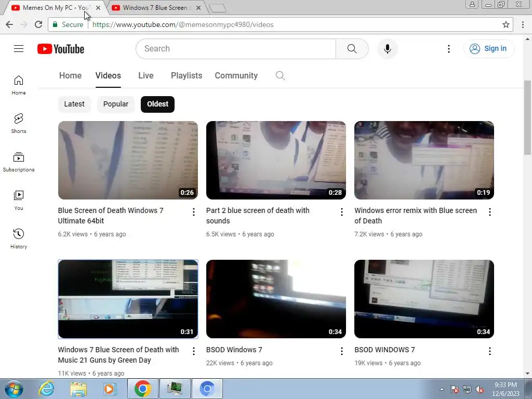Open Windows error remix with Blue screen title
The width and height of the screenshot is (532, 399).
point(416,216)
